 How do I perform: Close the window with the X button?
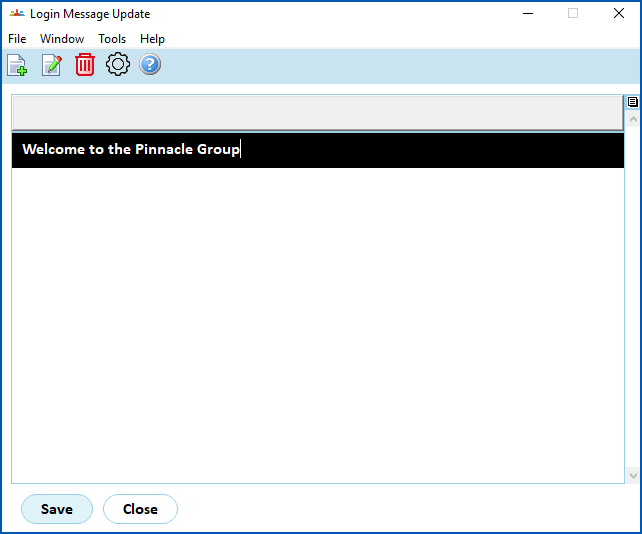[619, 14]
